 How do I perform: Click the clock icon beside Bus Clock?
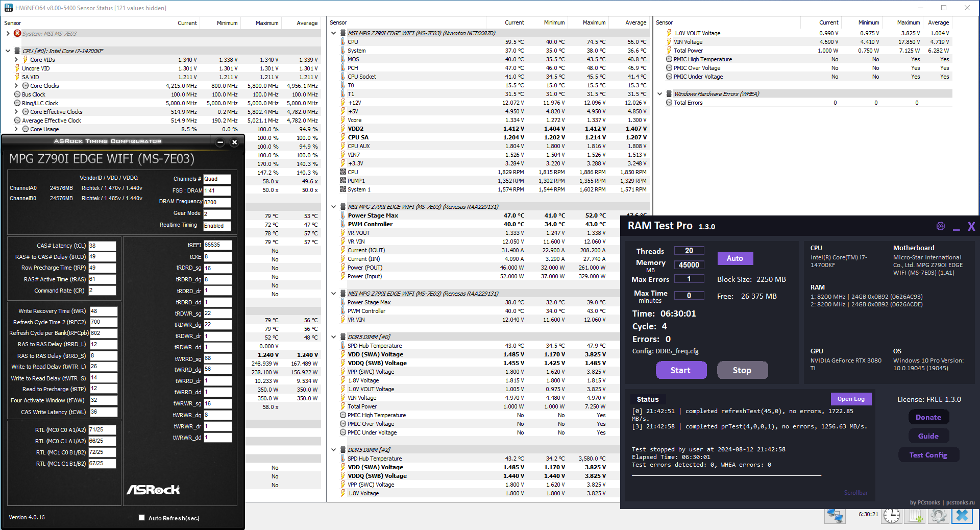17,94
